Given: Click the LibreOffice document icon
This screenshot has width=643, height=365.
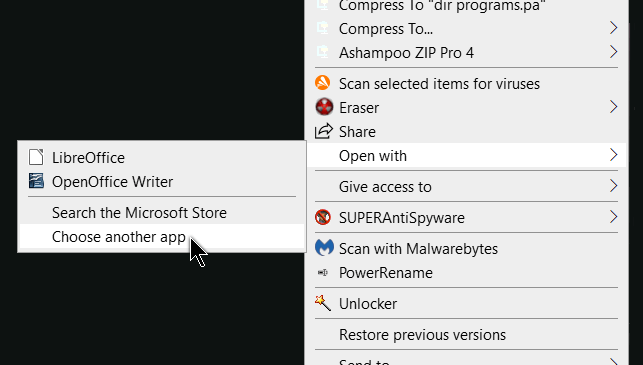Looking at the screenshot, I should click(36, 157).
